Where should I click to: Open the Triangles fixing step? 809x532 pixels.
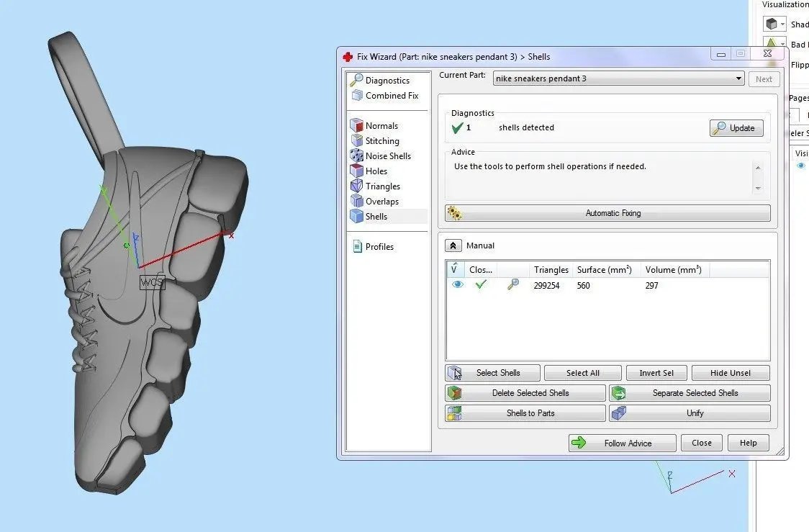(376, 186)
